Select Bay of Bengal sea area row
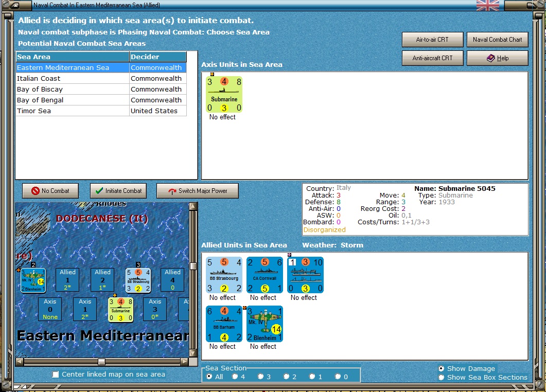 tap(101, 100)
